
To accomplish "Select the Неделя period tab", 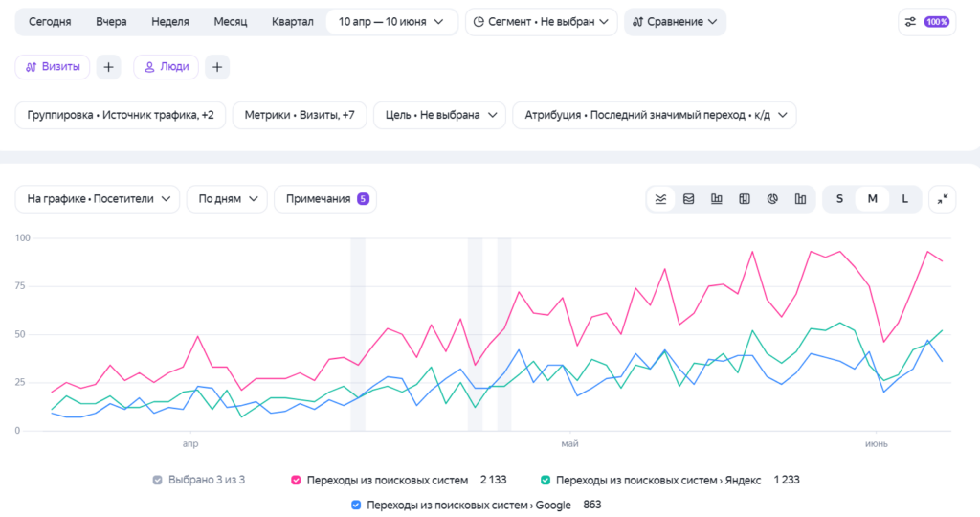I will pyautogui.click(x=170, y=22).
